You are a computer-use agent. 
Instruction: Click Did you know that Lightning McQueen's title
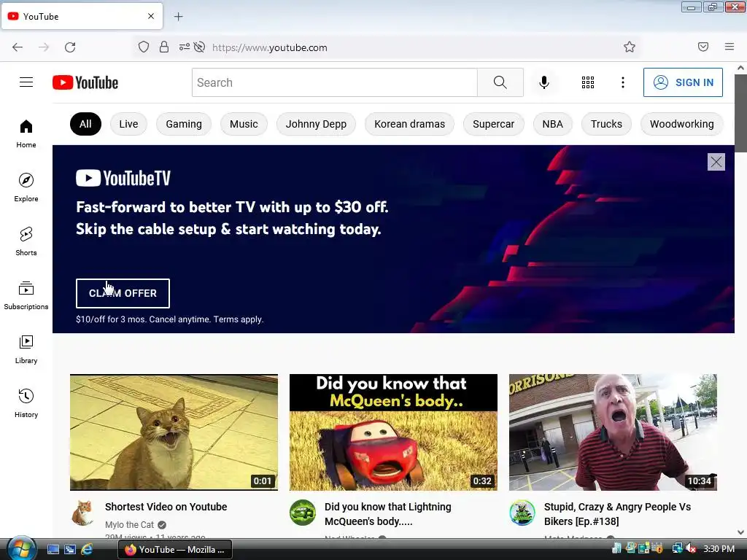pyautogui.click(x=388, y=514)
